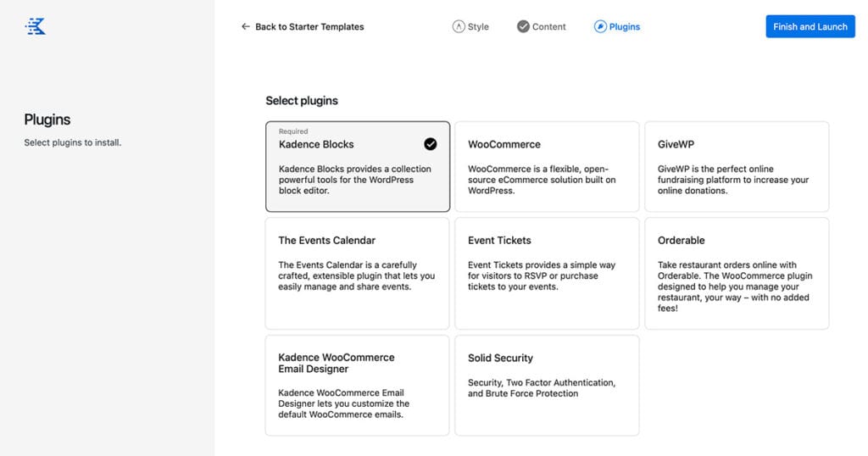Select the GiveWP plugin card title

tap(676, 144)
